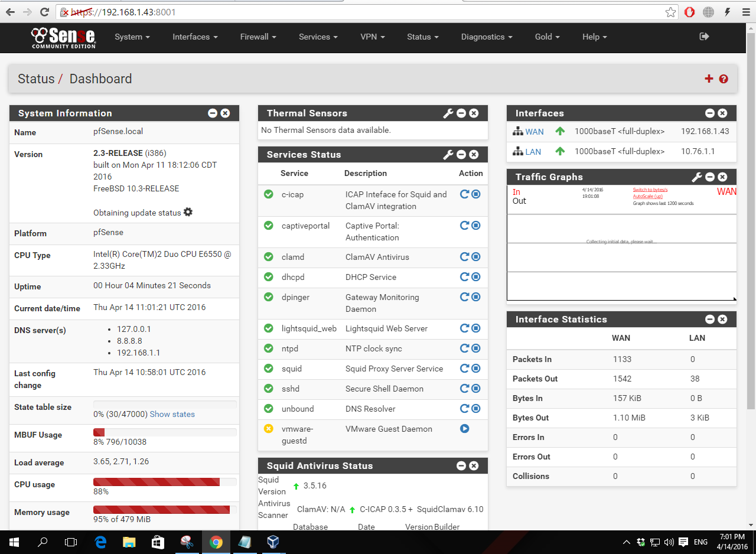Viewport: 756px width, 554px height.
Task: Restart the clamd antivirus service
Action: (464, 256)
